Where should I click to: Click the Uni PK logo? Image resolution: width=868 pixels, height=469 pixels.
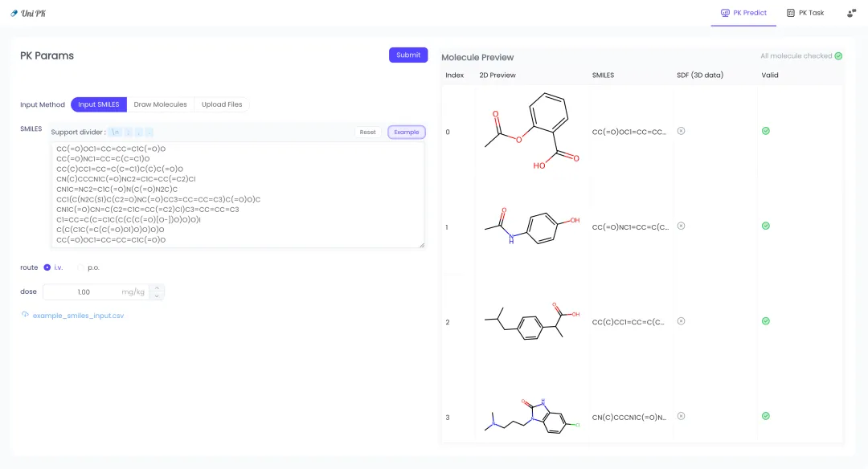tap(28, 13)
